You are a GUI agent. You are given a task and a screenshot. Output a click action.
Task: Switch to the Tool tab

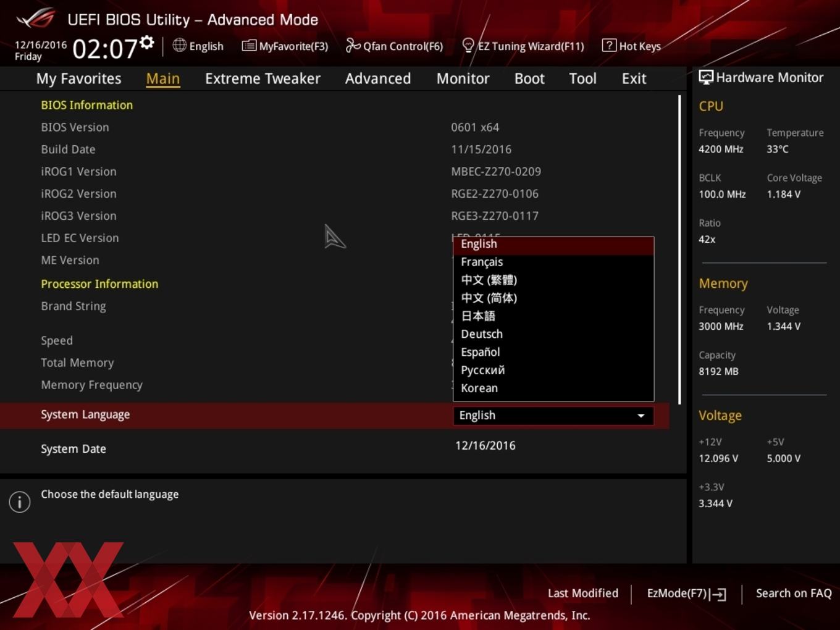tap(582, 78)
